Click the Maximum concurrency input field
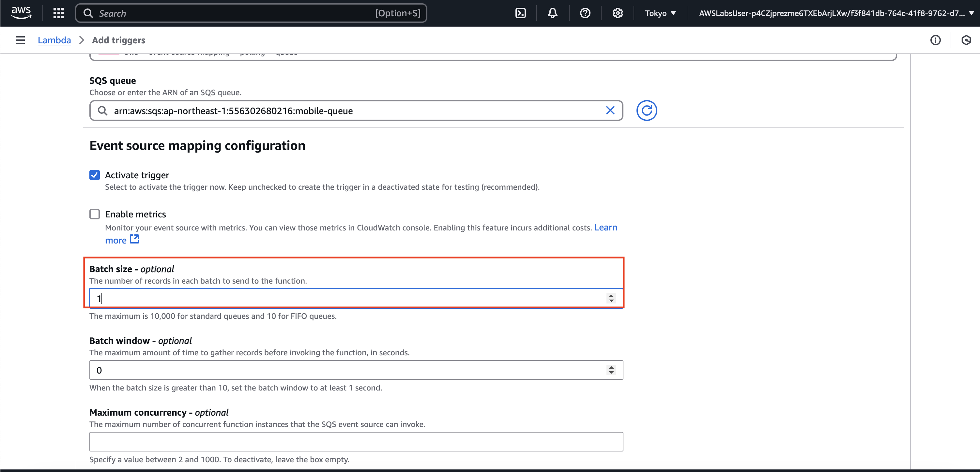This screenshot has height=472, width=980. tap(356, 442)
